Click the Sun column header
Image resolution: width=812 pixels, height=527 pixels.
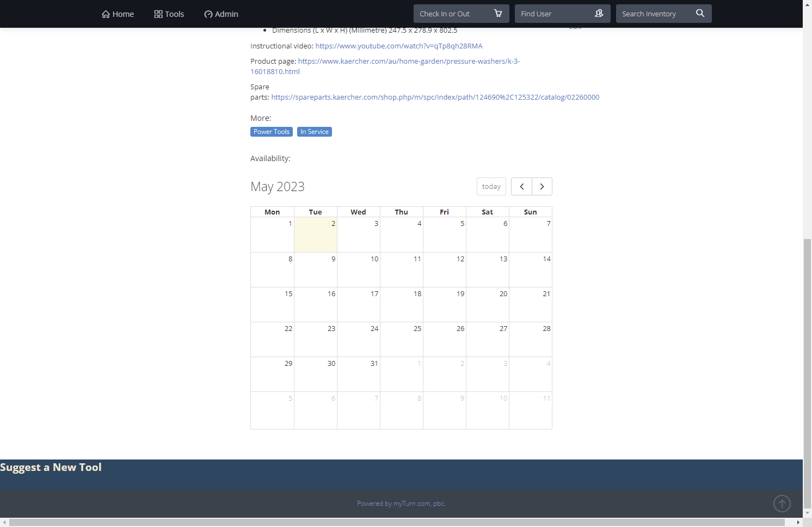coord(531,212)
